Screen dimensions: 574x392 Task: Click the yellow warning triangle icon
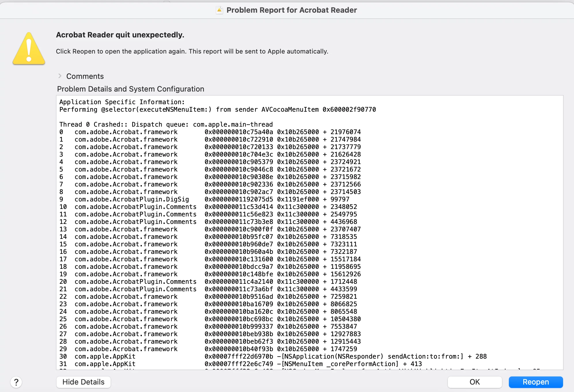[x=29, y=48]
